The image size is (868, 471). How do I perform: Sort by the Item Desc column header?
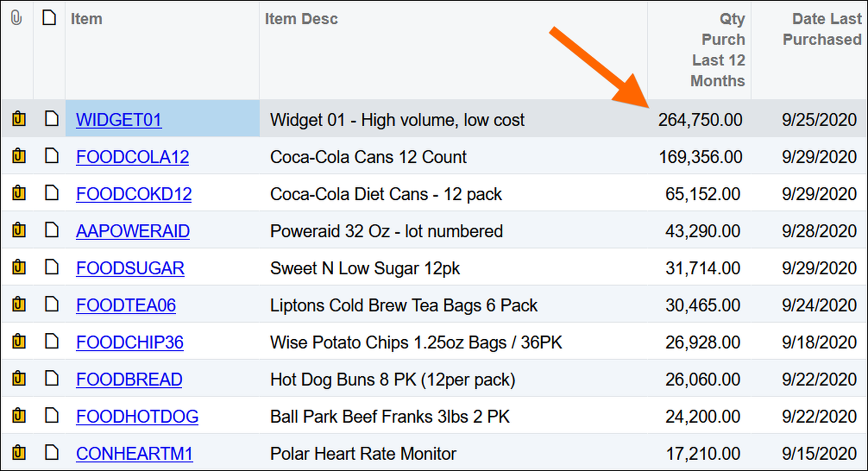tap(301, 19)
